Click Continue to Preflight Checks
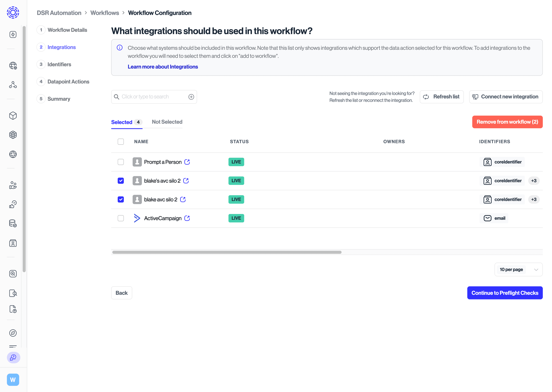This screenshot has height=392, width=552. [x=505, y=293]
